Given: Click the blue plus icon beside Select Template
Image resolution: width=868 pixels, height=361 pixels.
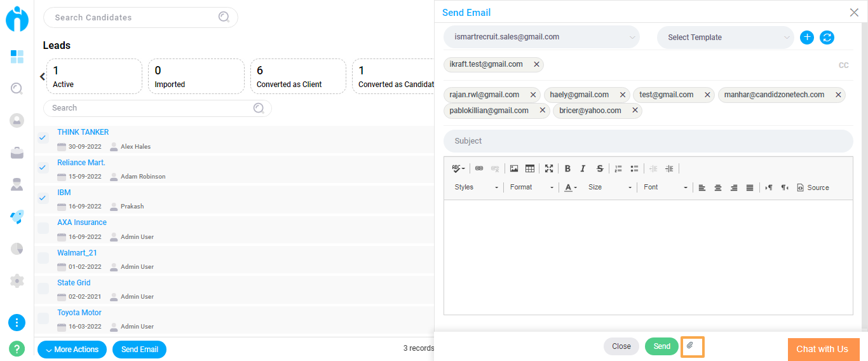Looking at the screenshot, I should coord(807,37).
